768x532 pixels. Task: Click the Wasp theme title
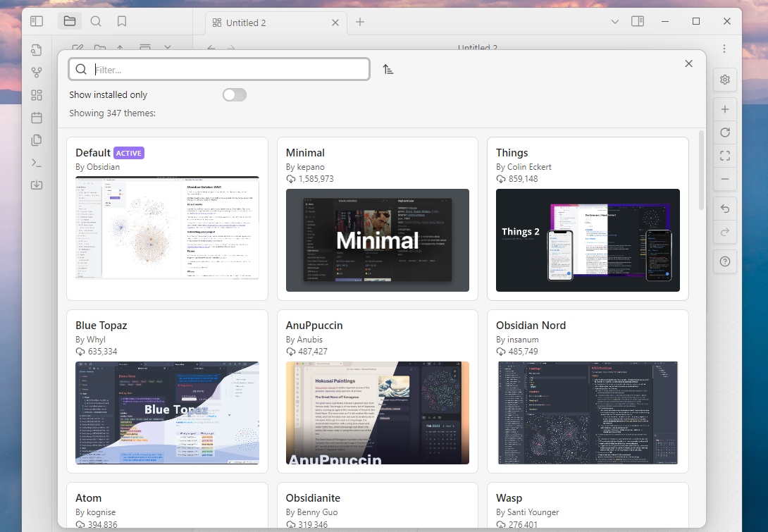pos(509,498)
